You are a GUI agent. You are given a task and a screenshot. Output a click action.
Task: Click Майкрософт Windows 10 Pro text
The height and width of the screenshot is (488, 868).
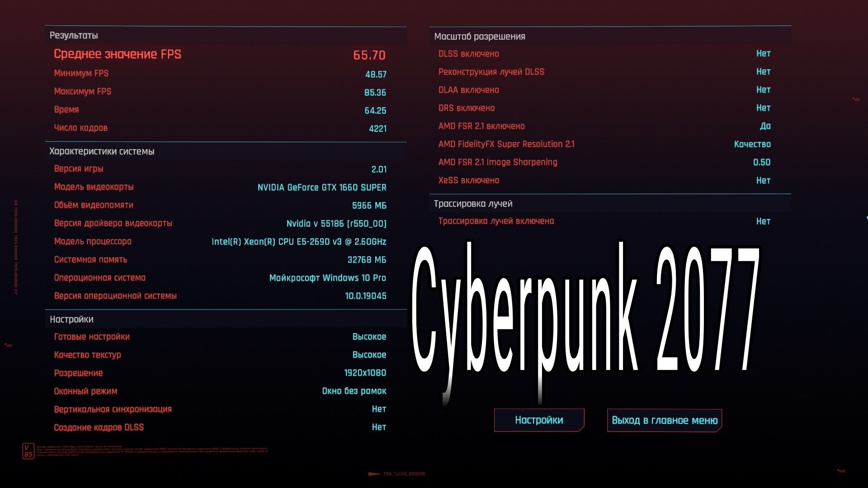[x=328, y=278]
